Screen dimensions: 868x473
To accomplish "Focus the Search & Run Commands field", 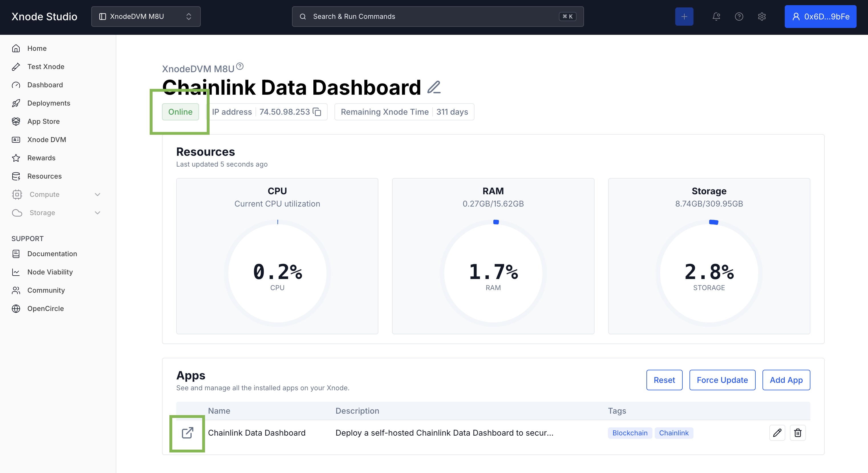I will [x=437, y=17].
